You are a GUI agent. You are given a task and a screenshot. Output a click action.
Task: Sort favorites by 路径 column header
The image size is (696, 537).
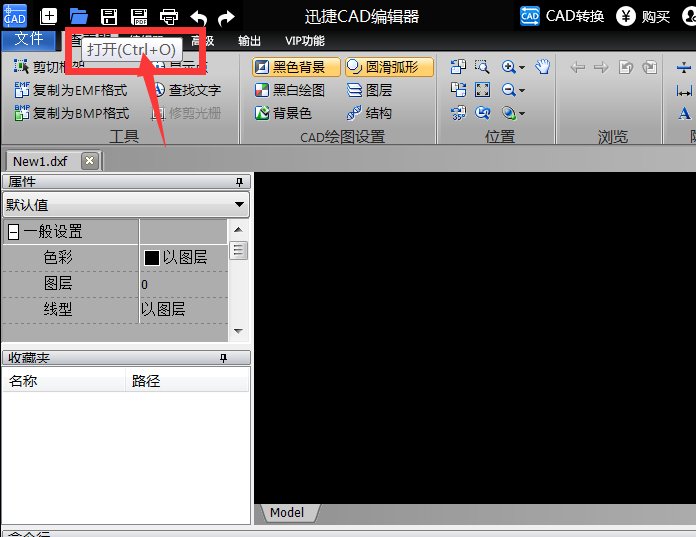click(x=187, y=381)
